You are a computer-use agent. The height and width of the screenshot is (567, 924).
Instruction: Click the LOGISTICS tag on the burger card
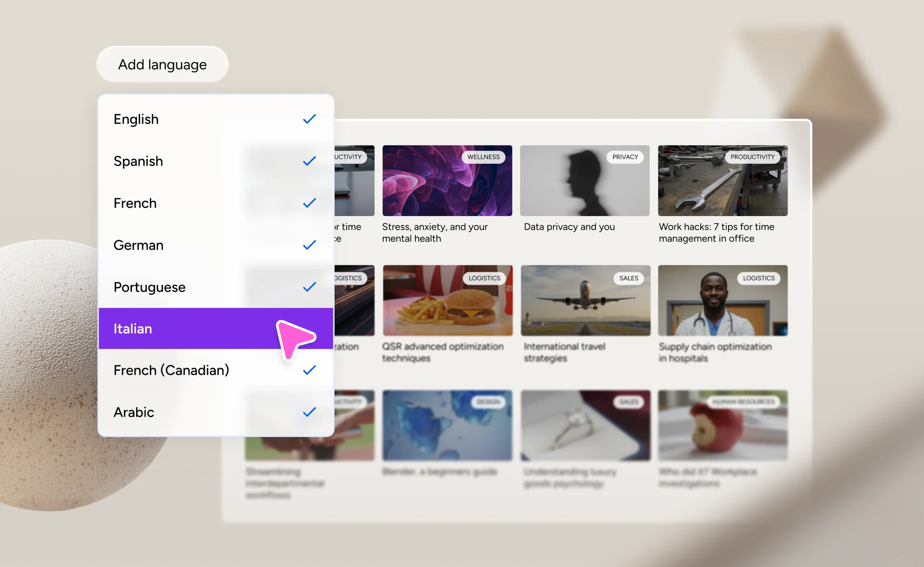pos(485,278)
